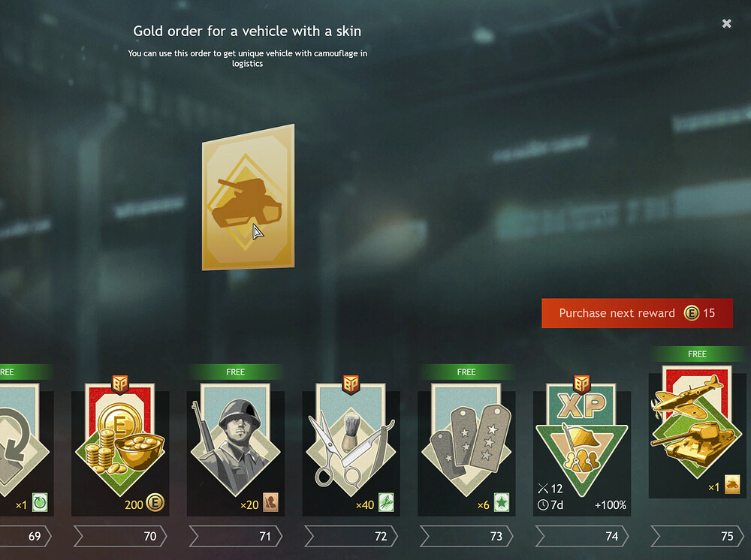Click level 73 marker
This screenshot has height=560, width=751.
point(466,536)
